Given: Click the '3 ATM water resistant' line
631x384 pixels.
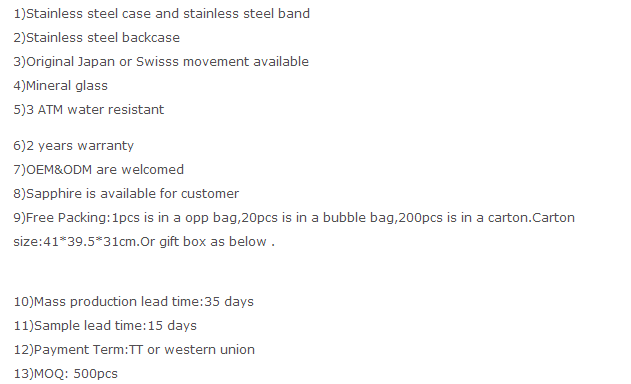Looking at the screenshot, I should (89, 109).
